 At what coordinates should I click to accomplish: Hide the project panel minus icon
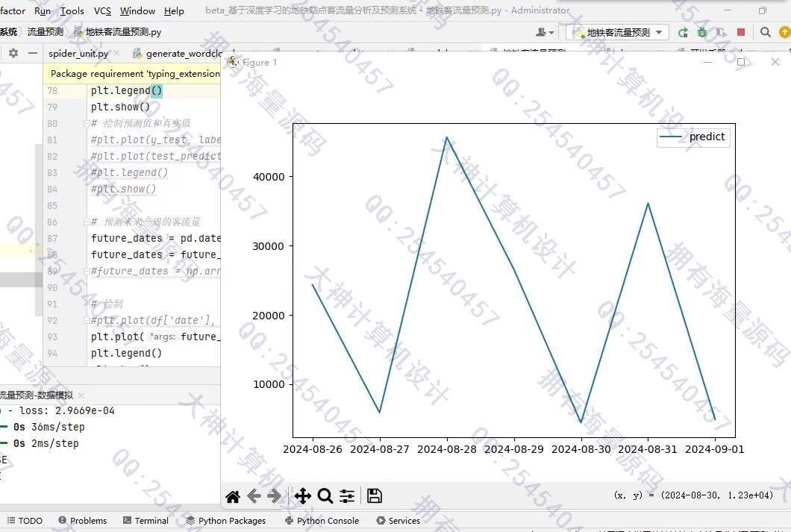33,53
